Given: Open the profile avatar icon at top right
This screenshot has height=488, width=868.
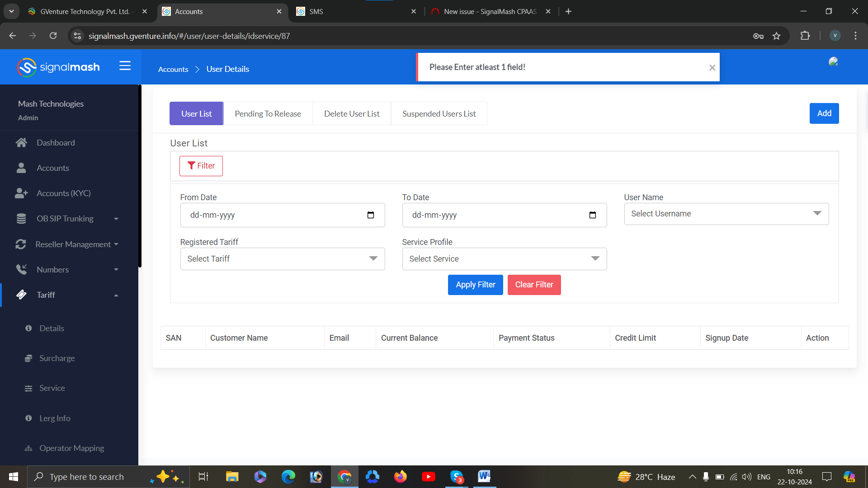Looking at the screenshot, I should pos(833,62).
